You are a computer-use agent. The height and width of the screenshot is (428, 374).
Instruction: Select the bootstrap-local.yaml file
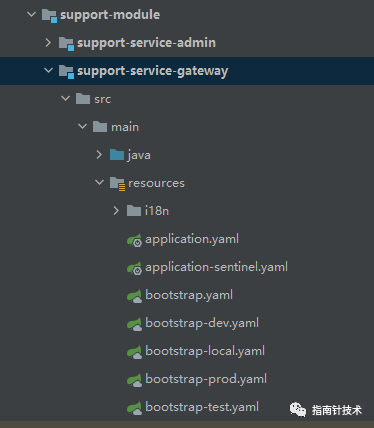[205, 351]
